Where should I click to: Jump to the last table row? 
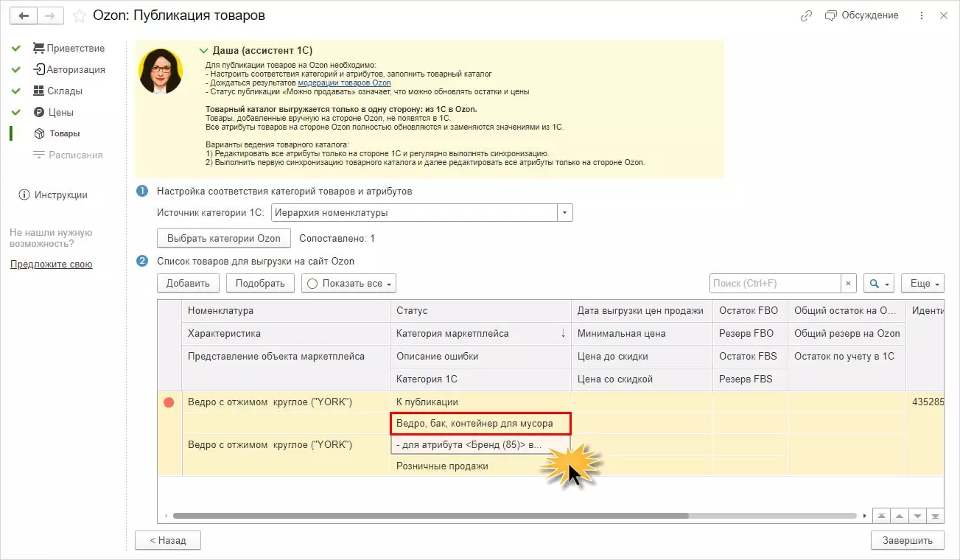pyautogui.click(x=935, y=516)
